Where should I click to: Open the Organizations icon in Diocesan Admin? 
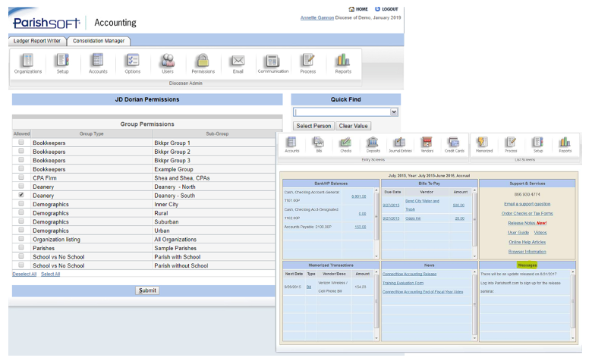[28, 64]
